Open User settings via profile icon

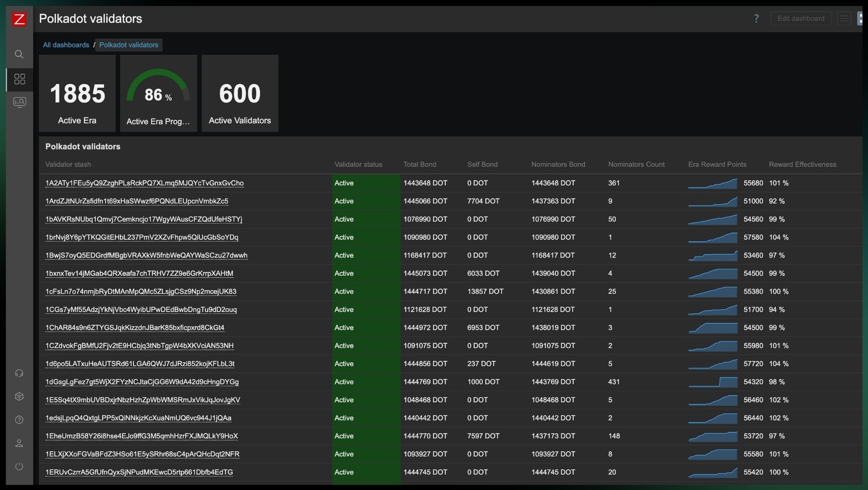tap(19, 443)
